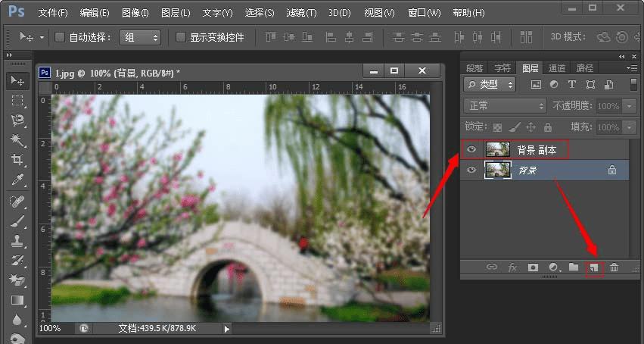Filter layers by pixel layers
This screenshot has width=644, height=344.
pyautogui.click(x=536, y=85)
